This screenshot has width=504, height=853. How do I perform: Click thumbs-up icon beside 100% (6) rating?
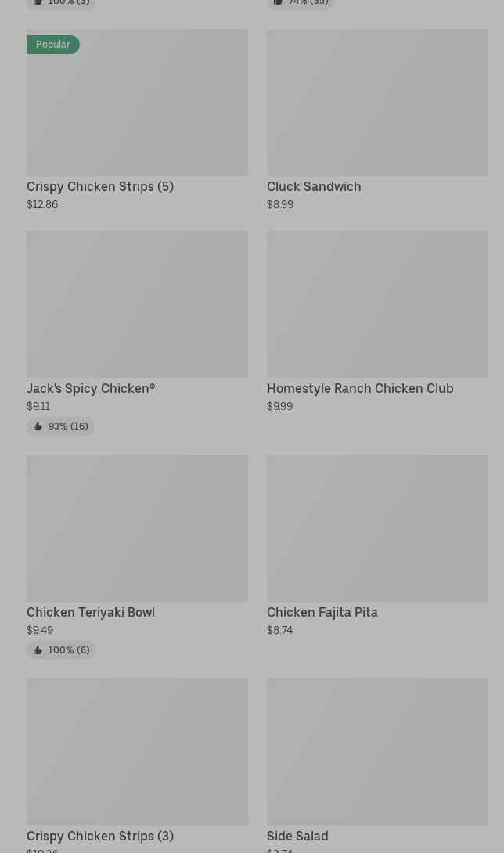click(38, 650)
